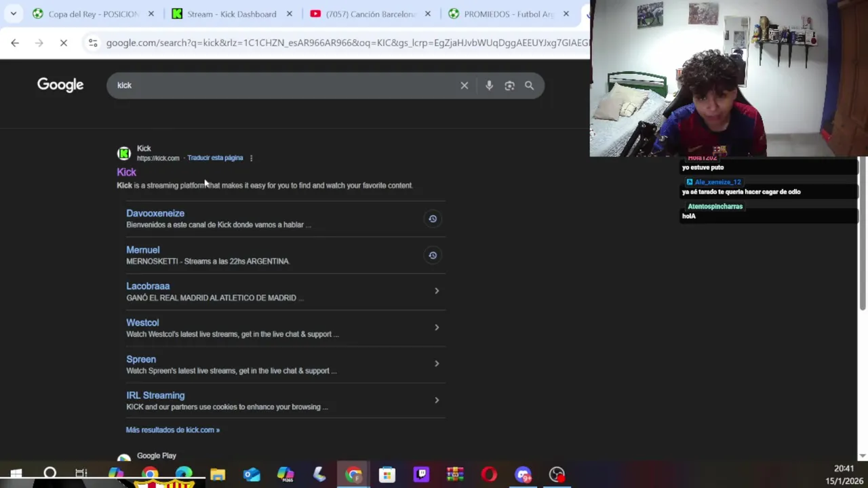Start a voice search with the microphone
This screenshot has width=868, height=488.
(x=489, y=85)
